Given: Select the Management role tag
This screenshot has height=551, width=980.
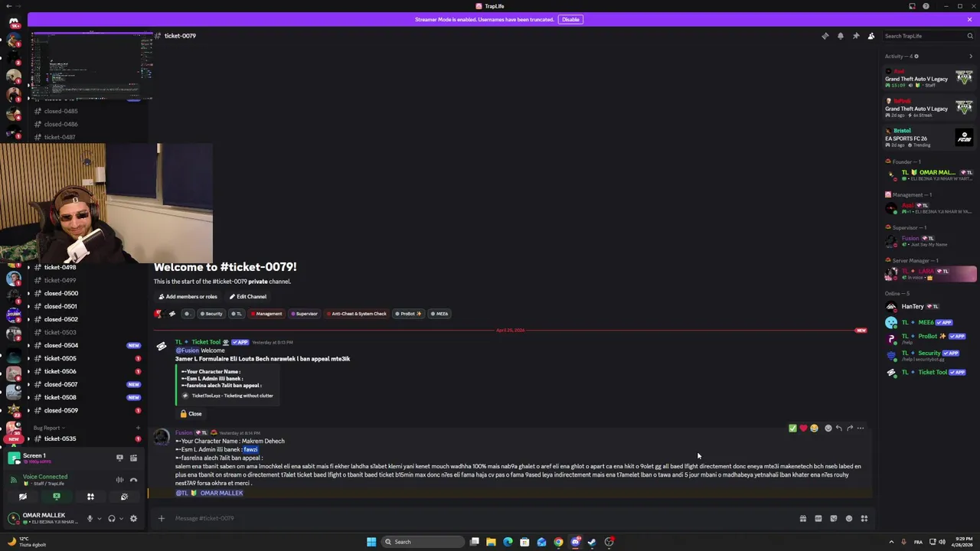Looking at the screenshot, I should pos(266,314).
